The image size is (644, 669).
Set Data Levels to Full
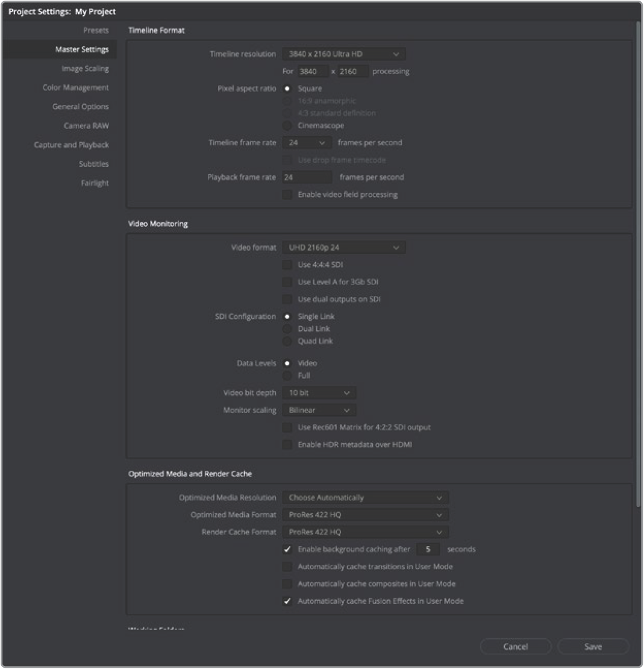click(x=287, y=375)
